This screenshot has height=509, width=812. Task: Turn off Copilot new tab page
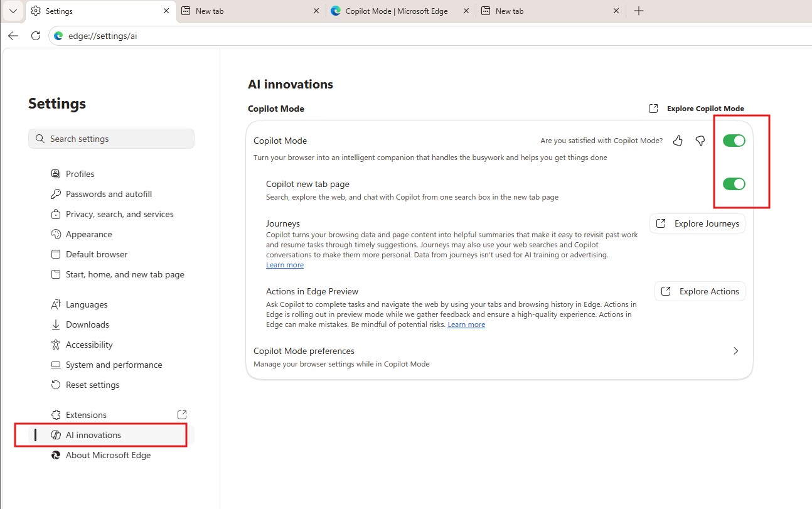coord(734,184)
